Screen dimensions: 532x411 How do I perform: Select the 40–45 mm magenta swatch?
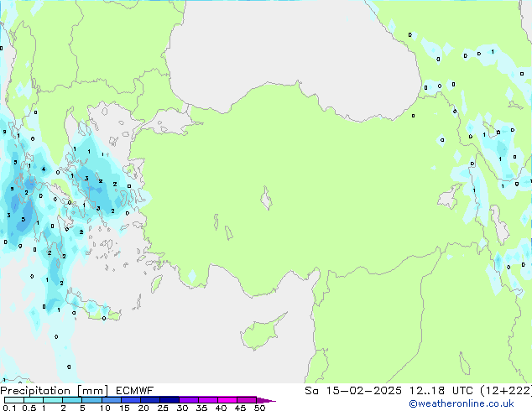coord(227,400)
